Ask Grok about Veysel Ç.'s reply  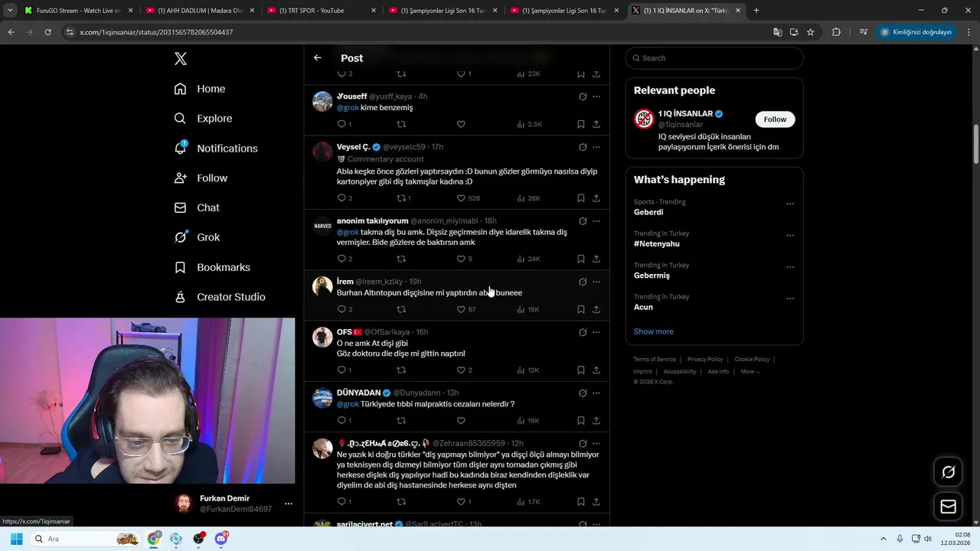point(583,147)
